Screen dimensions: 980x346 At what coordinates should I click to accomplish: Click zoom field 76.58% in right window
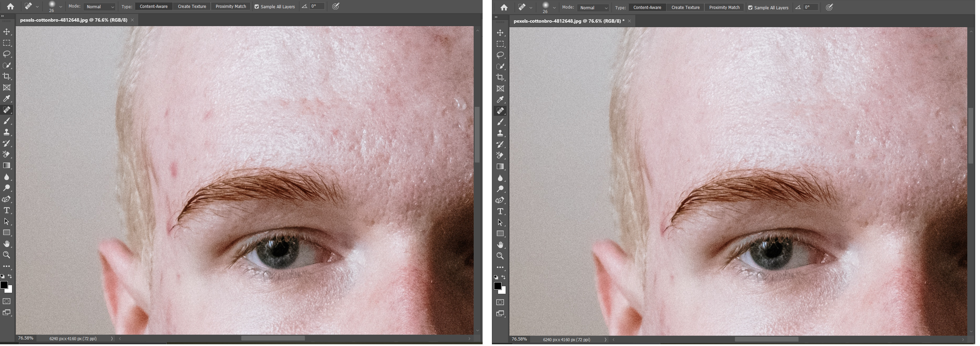pyautogui.click(x=519, y=339)
